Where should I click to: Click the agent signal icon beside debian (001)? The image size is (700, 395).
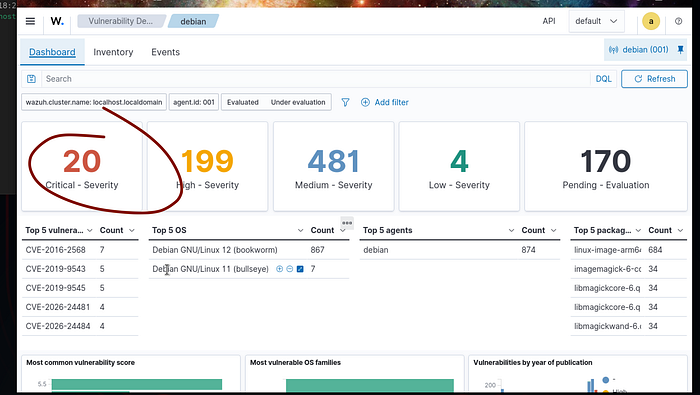coord(613,50)
